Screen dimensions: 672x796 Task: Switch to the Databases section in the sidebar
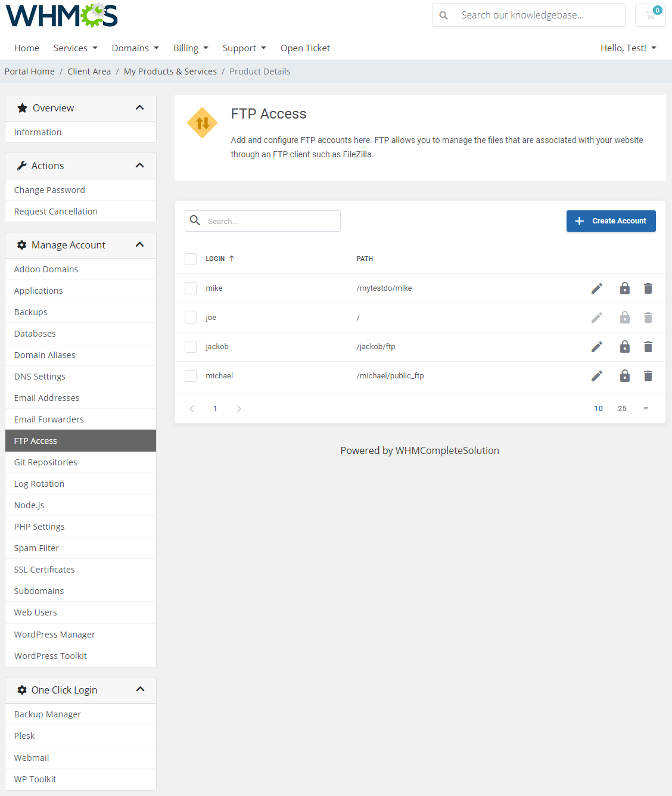[x=35, y=333]
